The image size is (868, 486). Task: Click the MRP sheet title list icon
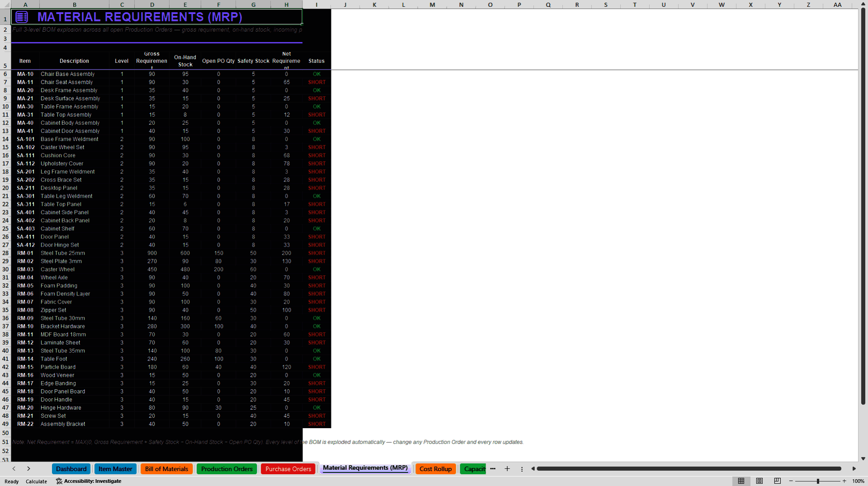click(x=22, y=17)
